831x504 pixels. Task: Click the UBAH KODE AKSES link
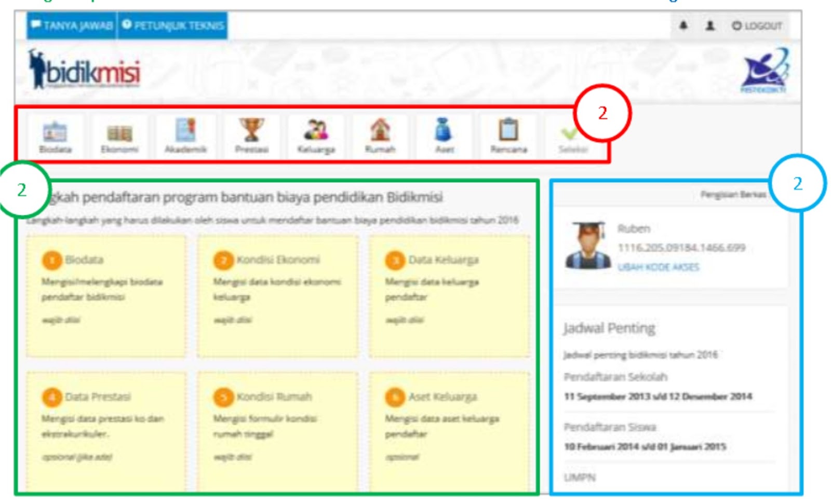point(658,267)
